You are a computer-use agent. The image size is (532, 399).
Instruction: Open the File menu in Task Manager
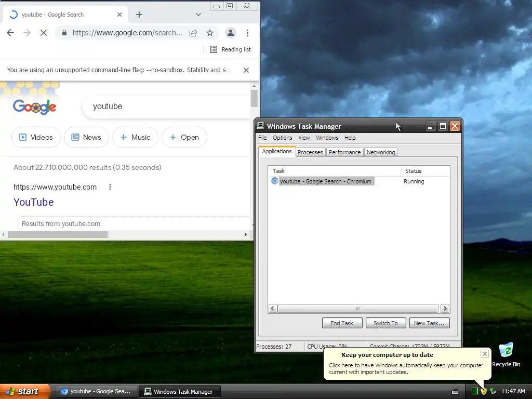tap(262, 138)
